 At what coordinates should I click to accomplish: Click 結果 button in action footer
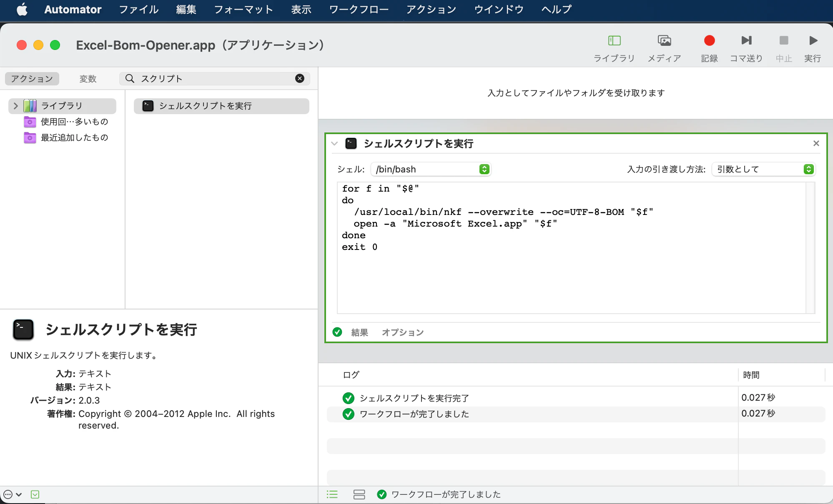click(359, 332)
